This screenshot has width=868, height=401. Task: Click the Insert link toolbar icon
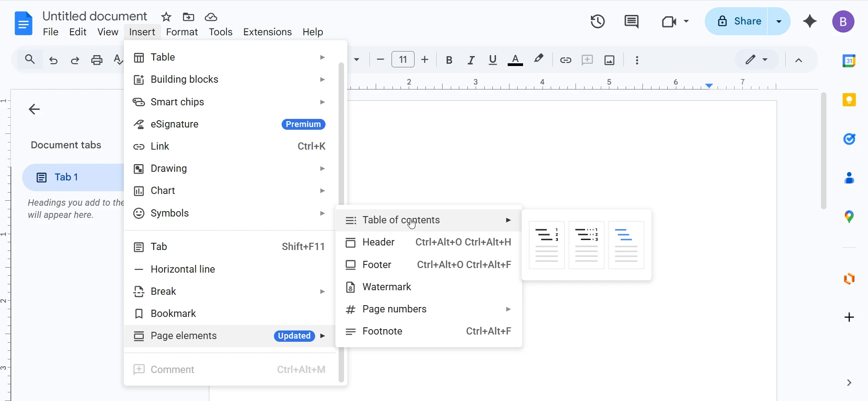click(566, 60)
